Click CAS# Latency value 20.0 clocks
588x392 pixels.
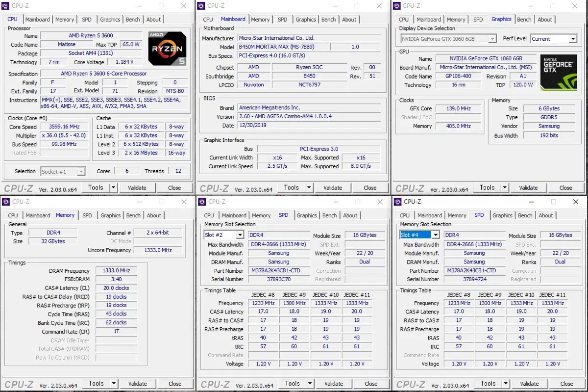click(116, 288)
